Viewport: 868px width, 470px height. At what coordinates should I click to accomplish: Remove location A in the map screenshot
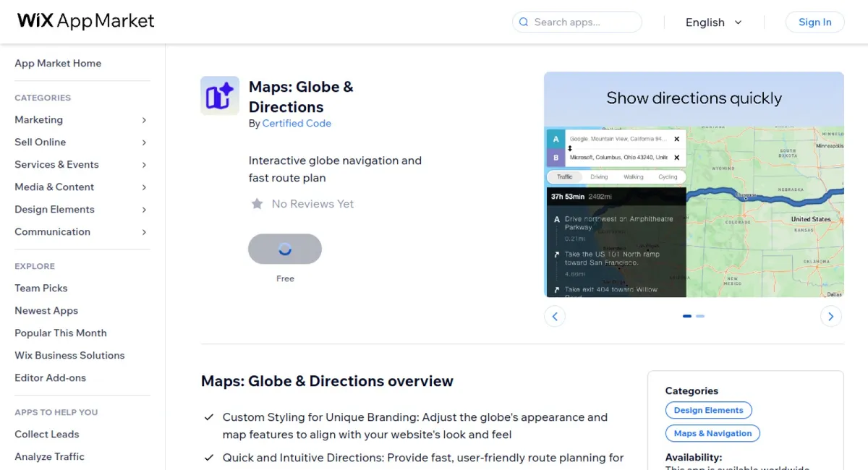(x=677, y=139)
